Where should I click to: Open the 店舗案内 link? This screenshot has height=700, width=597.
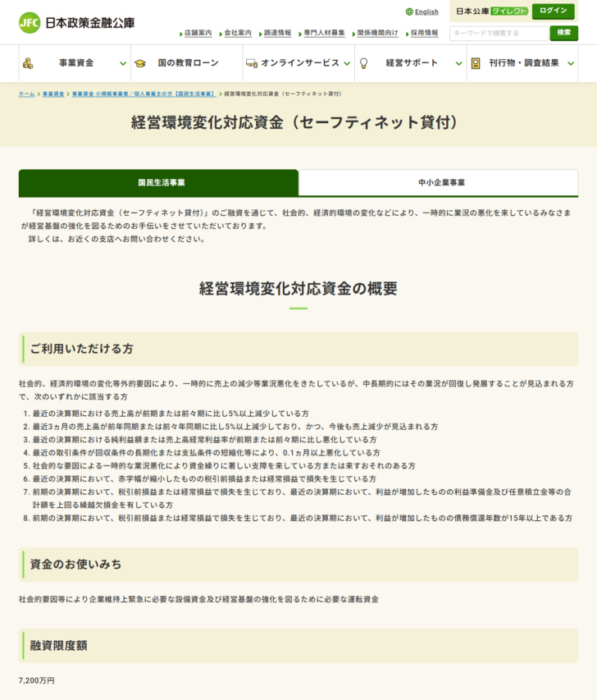198,33
